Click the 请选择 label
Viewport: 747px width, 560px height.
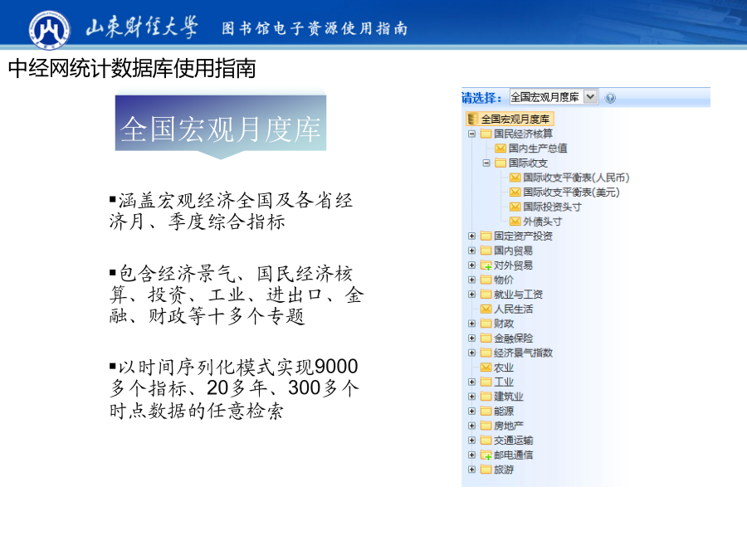click(x=481, y=98)
